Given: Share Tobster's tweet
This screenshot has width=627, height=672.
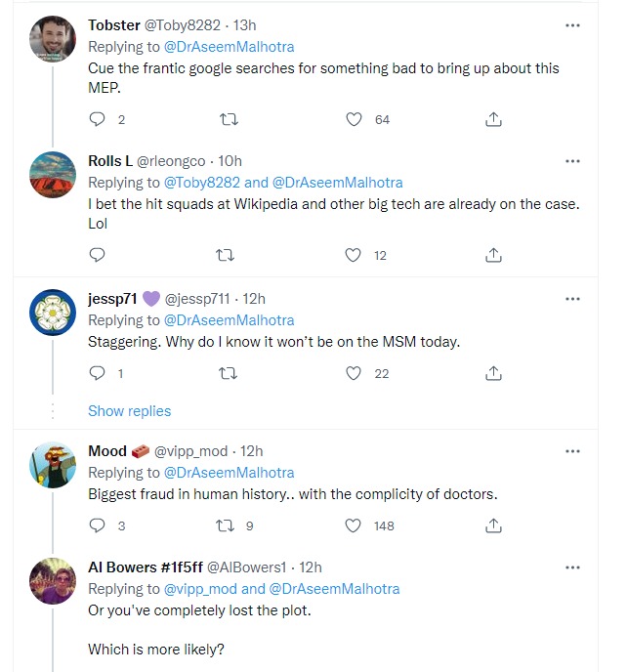Looking at the screenshot, I should tap(493, 119).
